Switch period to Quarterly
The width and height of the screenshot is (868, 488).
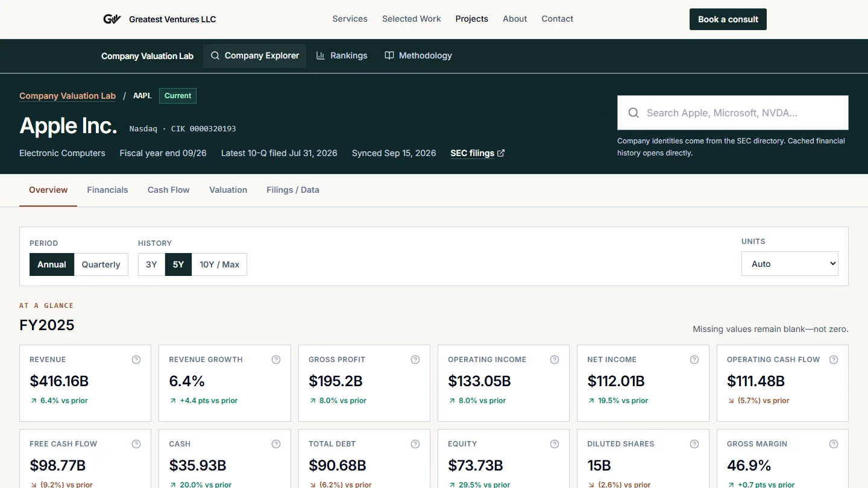101,264
